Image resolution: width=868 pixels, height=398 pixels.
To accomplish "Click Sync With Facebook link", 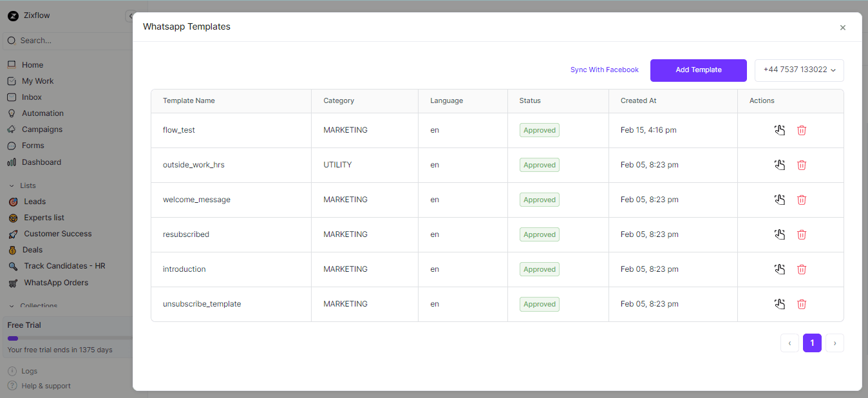I will pos(604,70).
